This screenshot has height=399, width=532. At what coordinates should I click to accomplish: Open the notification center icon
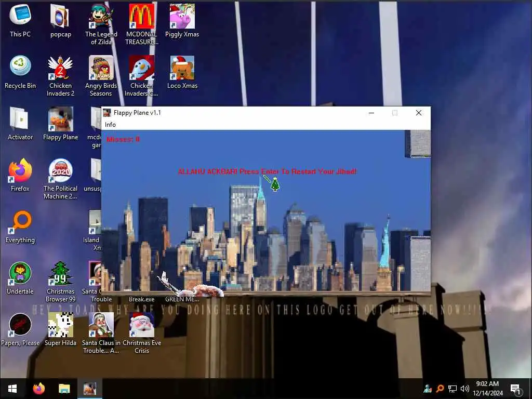[x=515, y=389]
